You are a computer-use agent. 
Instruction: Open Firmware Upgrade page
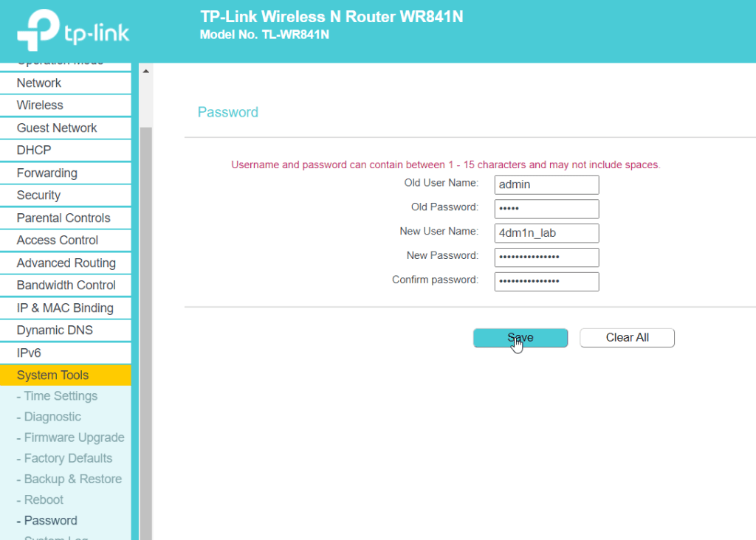tap(74, 437)
